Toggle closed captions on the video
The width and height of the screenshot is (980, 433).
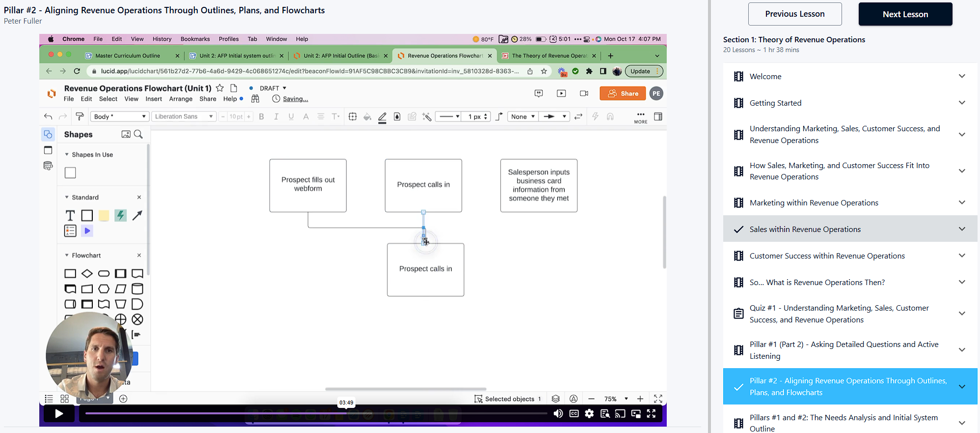[574, 414]
